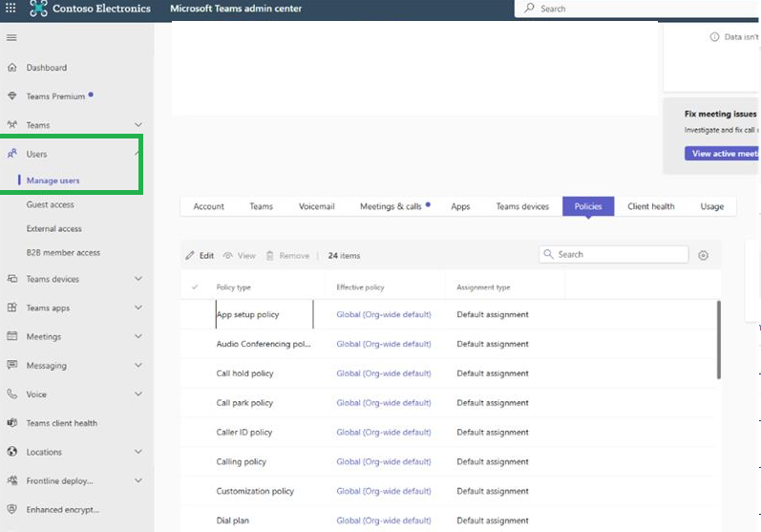Click the info icon near Data isn't

714,37
